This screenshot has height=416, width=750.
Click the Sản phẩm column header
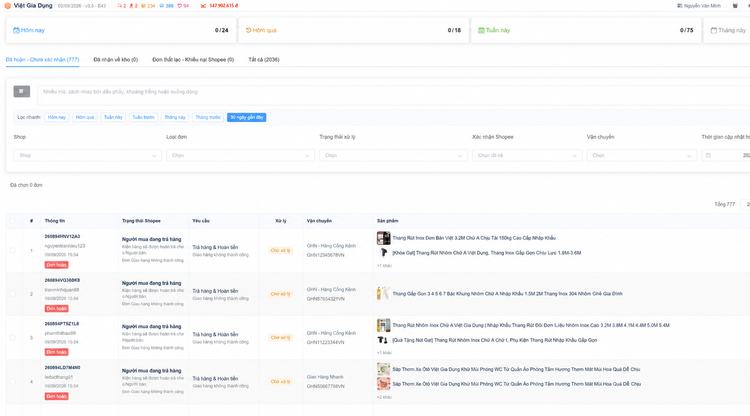click(x=387, y=221)
